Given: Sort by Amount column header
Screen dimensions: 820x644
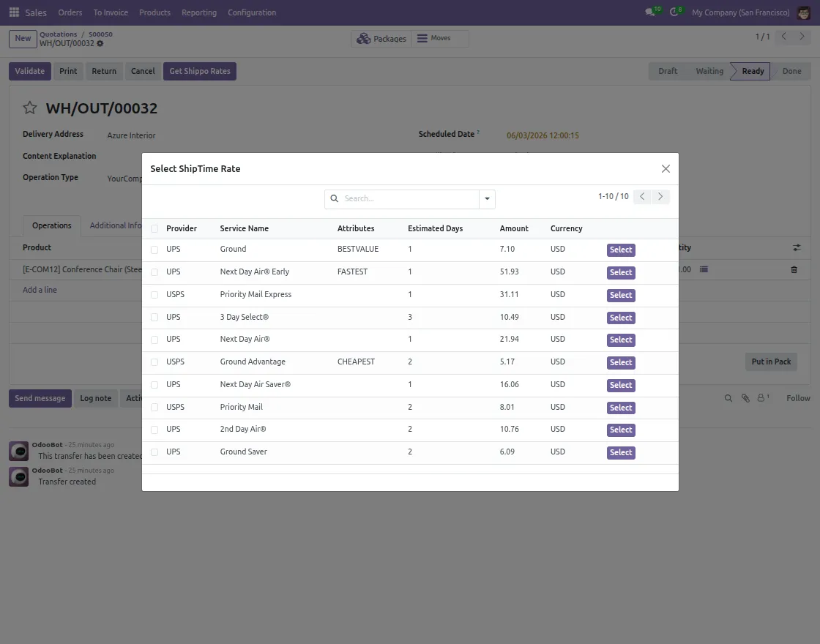Looking at the screenshot, I should tap(513, 228).
